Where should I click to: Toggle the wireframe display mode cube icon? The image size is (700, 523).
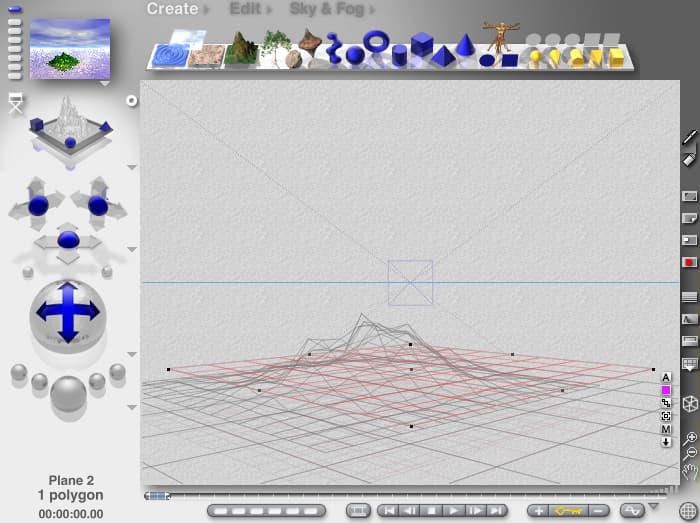tap(689, 404)
